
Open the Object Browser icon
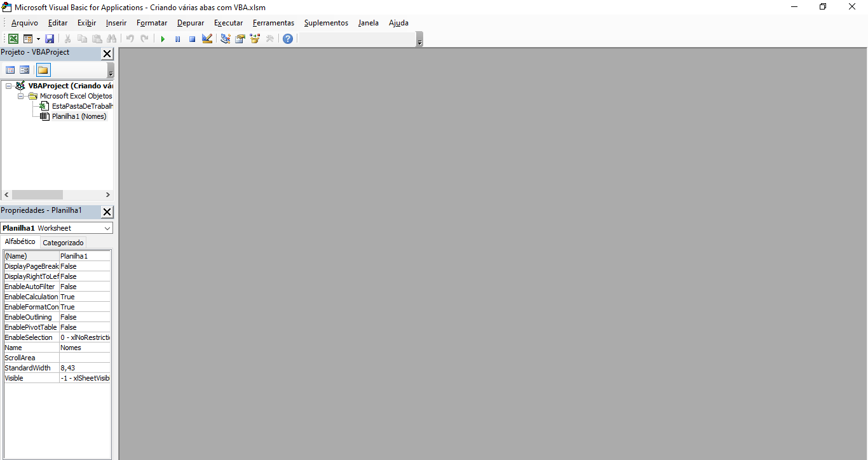pyautogui.click(x=255, y=39)
